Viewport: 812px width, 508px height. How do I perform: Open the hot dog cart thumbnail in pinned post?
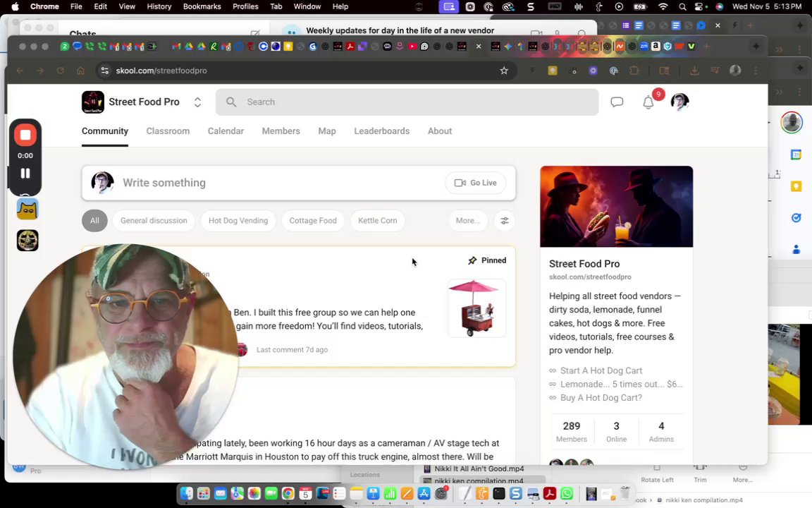pos(477,308)
